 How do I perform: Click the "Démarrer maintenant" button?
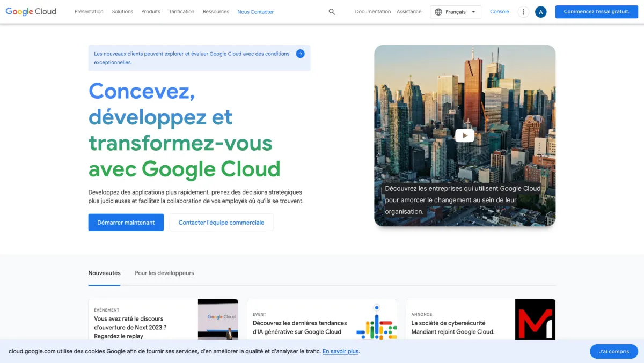coord(126,223)
